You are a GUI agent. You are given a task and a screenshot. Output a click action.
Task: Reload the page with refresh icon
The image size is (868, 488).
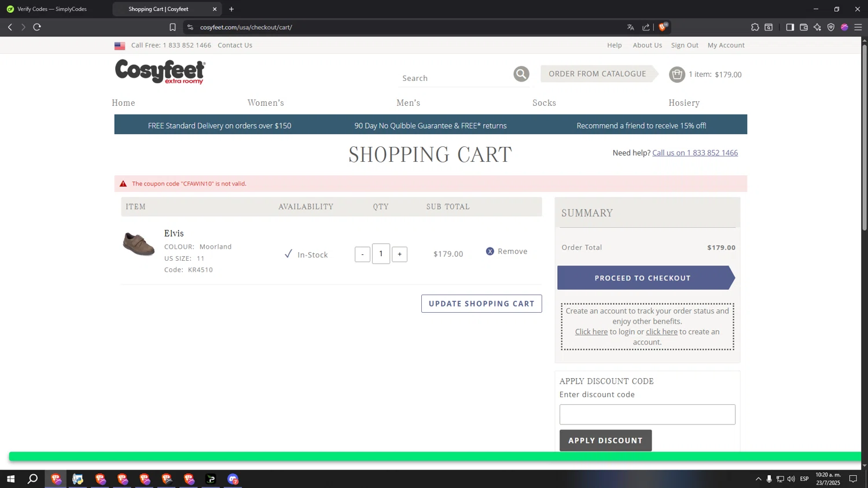tap(37, 27)
